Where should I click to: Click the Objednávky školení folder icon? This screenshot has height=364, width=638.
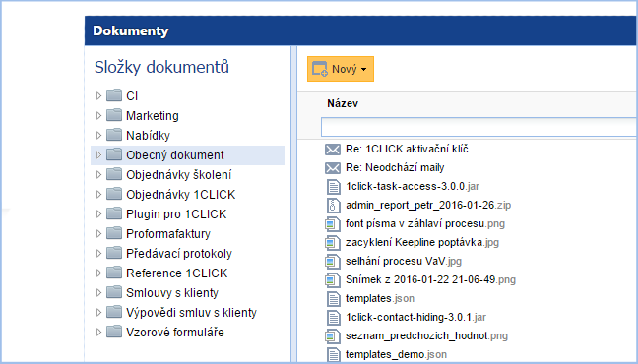tap(114, 174)
